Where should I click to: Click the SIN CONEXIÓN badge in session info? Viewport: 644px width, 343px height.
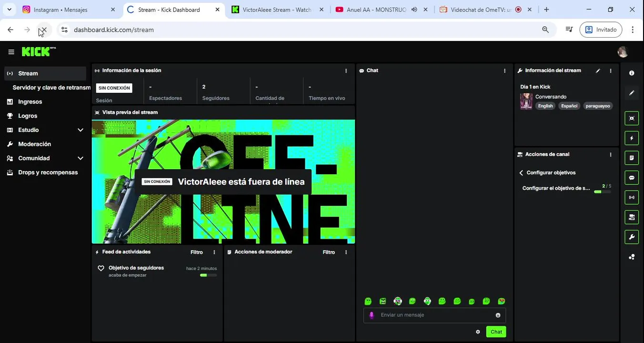(x=114, y=88)
